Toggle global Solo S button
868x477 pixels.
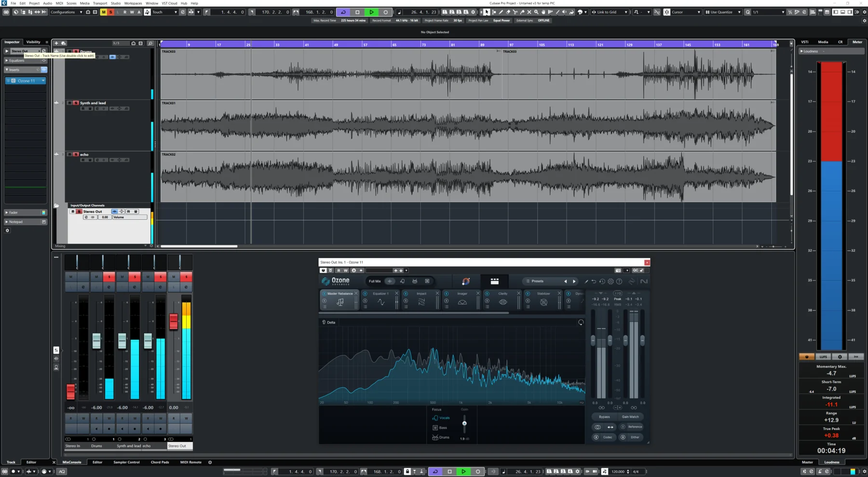point(110,12)
